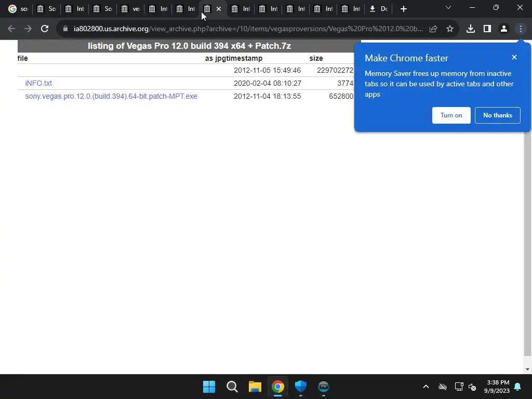The height and width of the screenshot is (399, 532).
Task: Select the size value 229702272
Action: point(335,70)
